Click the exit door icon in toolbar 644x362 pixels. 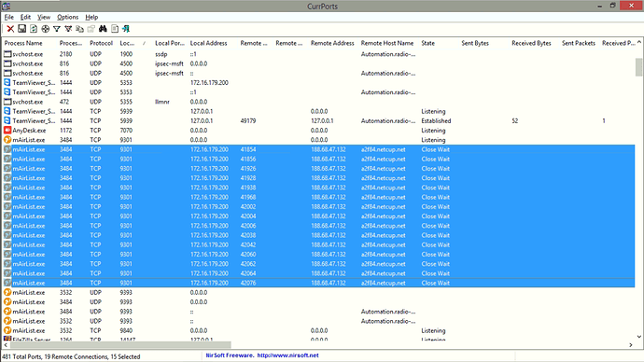126,29
